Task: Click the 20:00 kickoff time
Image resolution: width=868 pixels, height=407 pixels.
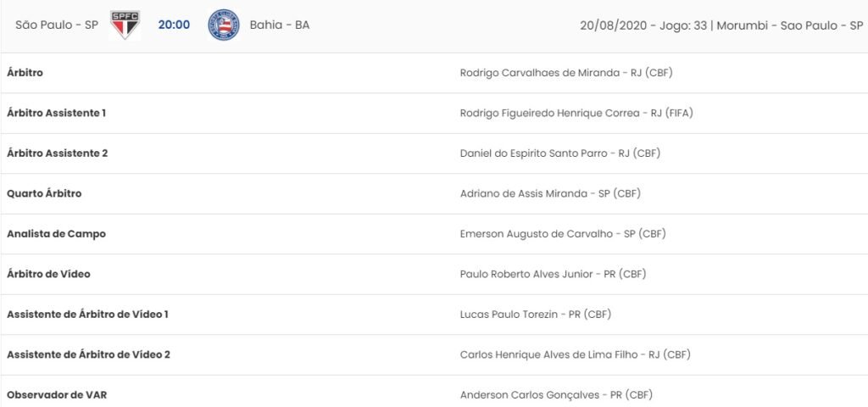Action: [174, 25]
